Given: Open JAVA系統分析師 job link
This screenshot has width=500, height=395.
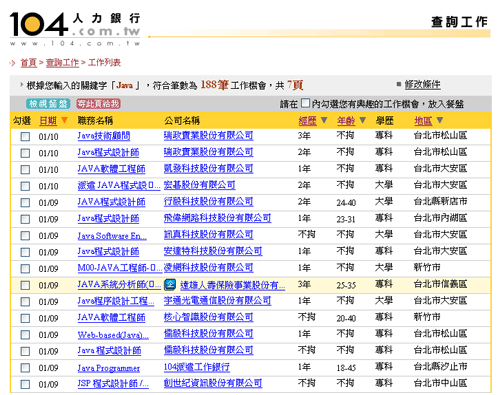Looking at the screenshot, I should tap(119, 285).
